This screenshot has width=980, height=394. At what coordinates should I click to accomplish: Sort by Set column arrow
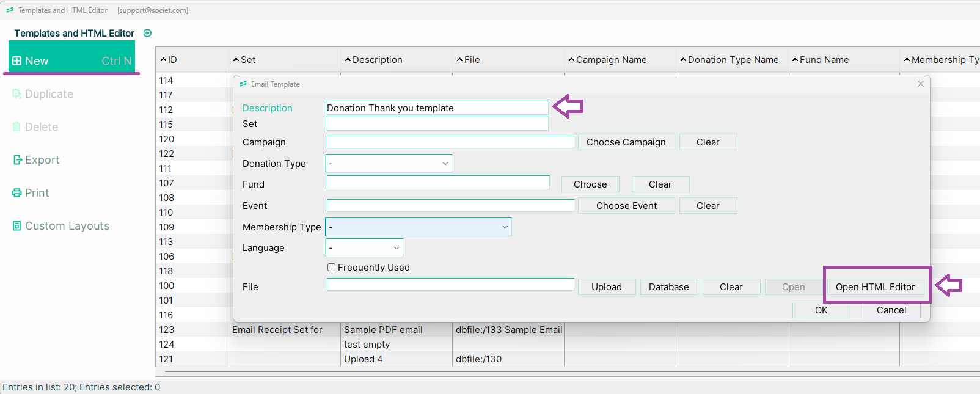point(236,60)
